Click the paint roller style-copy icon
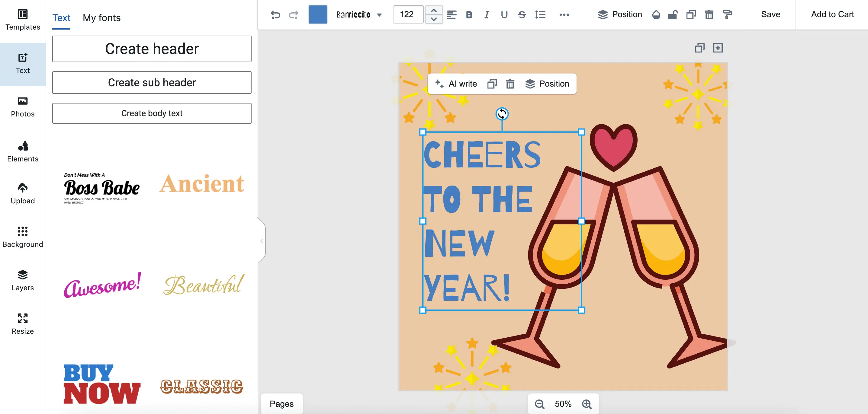 pyautogui.click(x=728, y=14)
